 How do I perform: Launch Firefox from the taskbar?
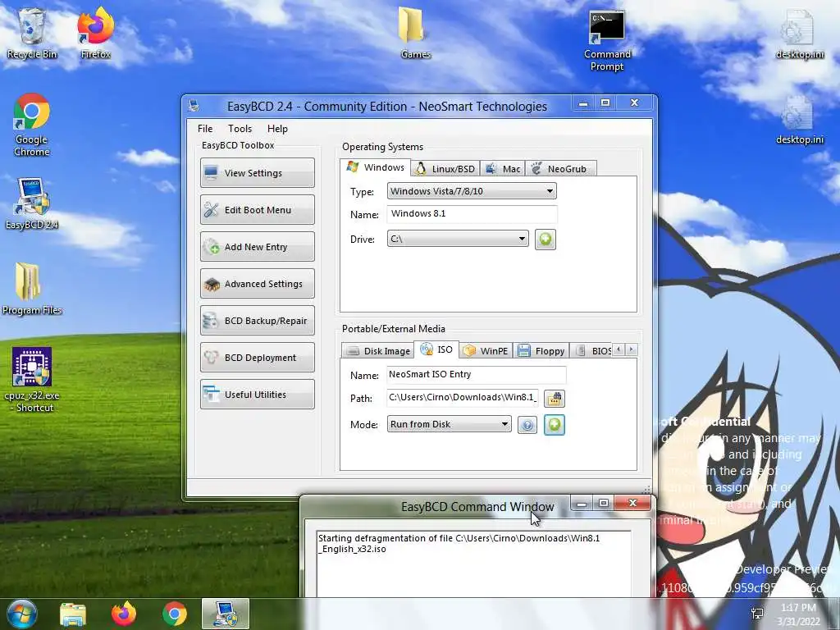coord(124,614)
